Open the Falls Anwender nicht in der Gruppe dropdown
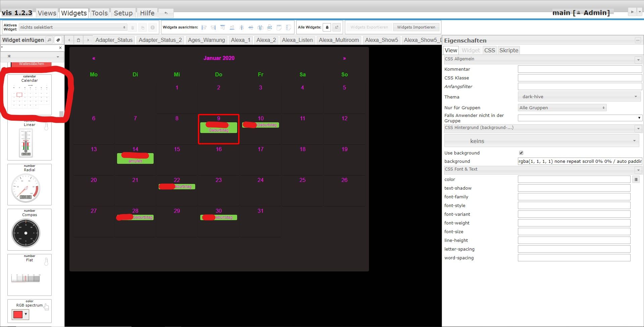644x327 pixels. click(x=580, y=118)
